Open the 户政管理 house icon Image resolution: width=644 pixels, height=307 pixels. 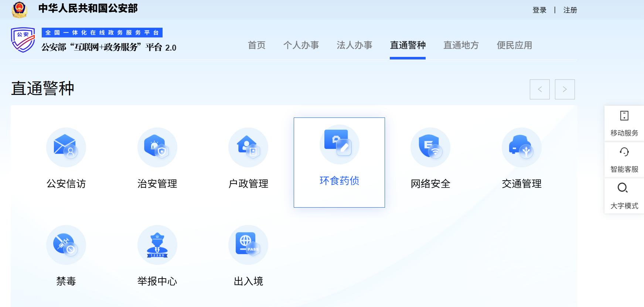(x=248, y=147)
